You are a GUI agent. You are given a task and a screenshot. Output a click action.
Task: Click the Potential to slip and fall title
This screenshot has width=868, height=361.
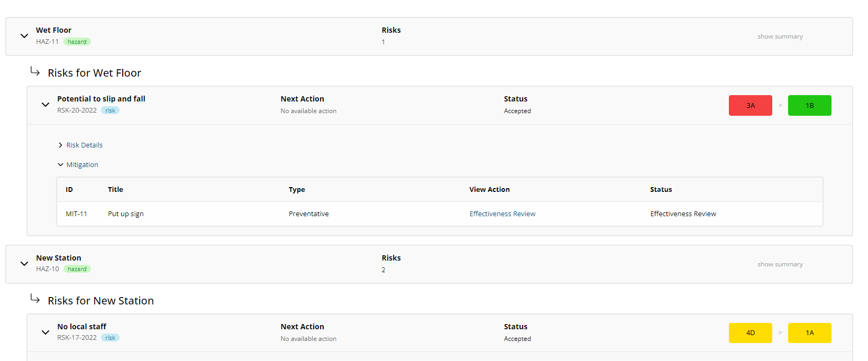(101, 99)
